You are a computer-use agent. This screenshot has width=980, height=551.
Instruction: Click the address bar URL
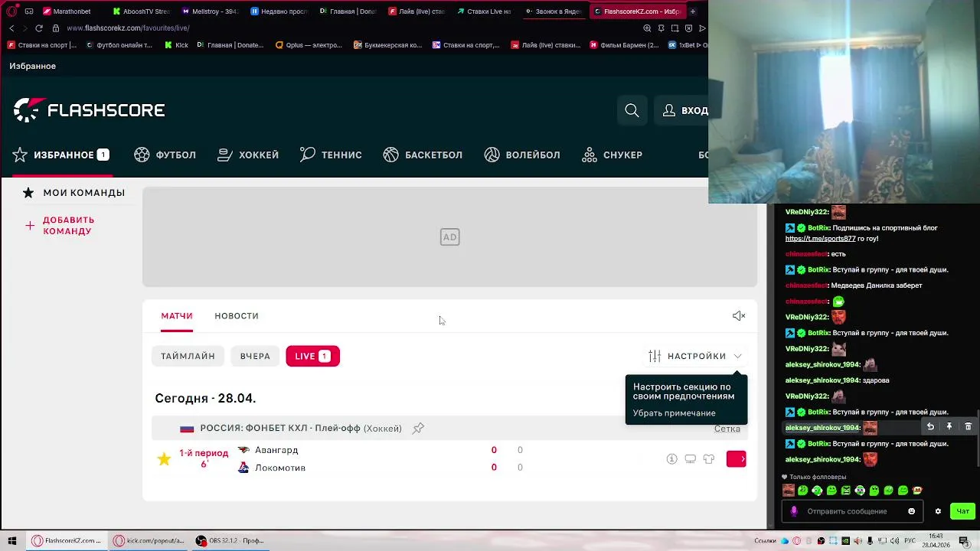pos(128,28)
